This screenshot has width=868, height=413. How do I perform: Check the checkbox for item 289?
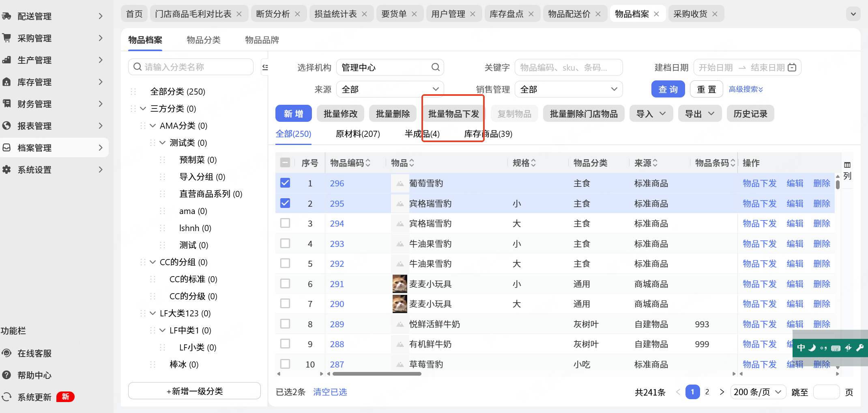click(285, 324)
